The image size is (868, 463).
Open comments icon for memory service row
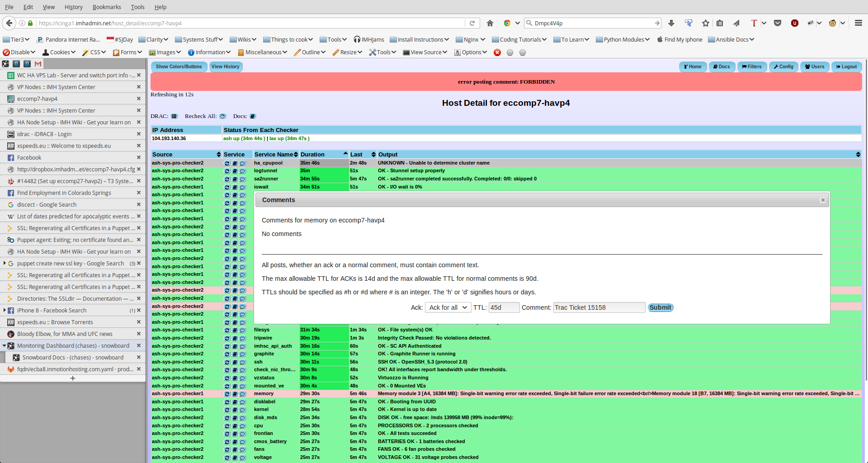242,394
